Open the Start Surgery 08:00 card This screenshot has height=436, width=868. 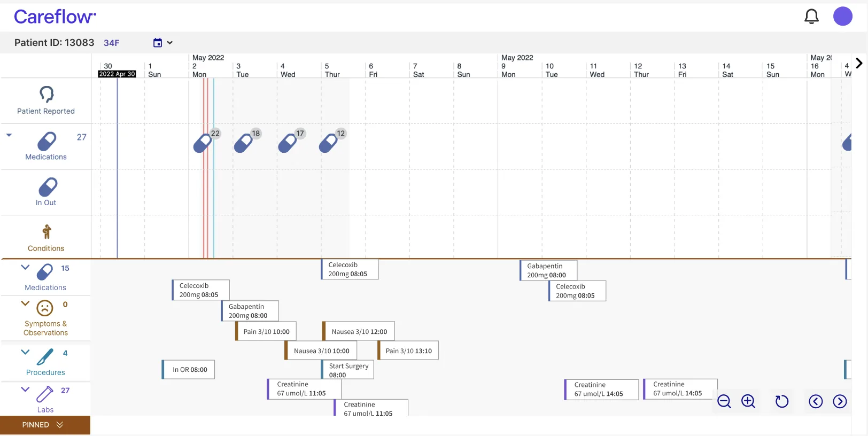pyautogui.click(x=348, y=370)
